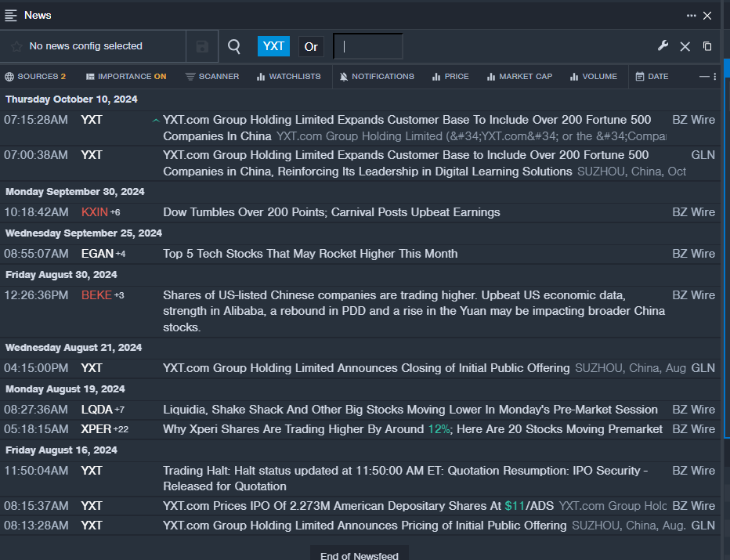Open the Date filter
Viewport: 730px width, 560px height.
tap(652, 77)
